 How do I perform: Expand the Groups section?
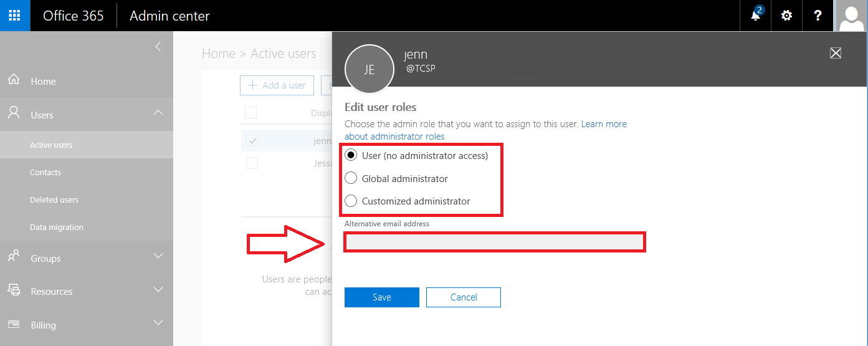[158, 256]
